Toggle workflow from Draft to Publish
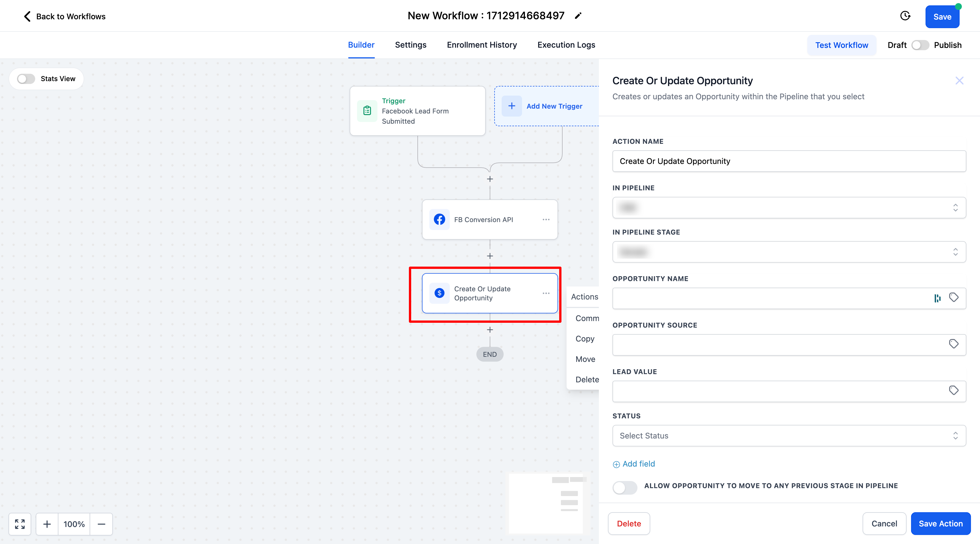980x544 pixels. tap(920, 45)
